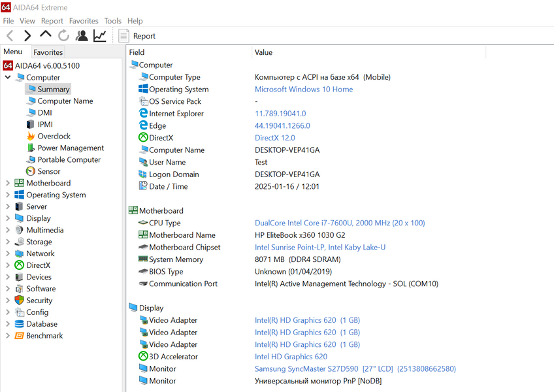The height and width of the screenshot is (392, 554).
Task: Open the user icon in the toolbar
Action: [82, 36]
